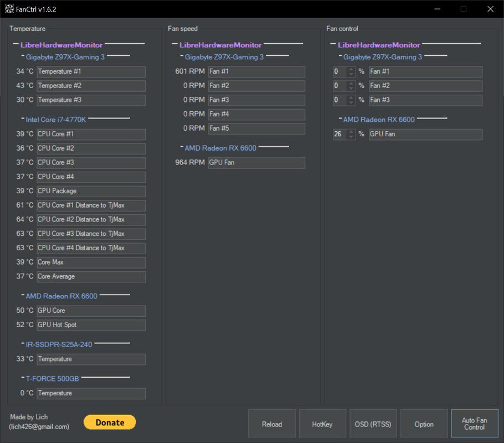
Task: Edit Fan #4 name in Fan speed
Action: (256, 115)
